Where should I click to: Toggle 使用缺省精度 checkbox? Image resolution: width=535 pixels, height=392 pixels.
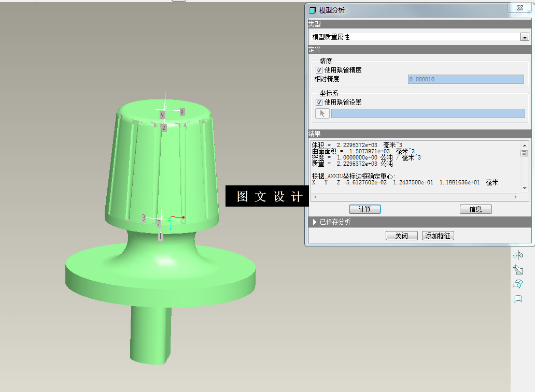pos(319,70)
